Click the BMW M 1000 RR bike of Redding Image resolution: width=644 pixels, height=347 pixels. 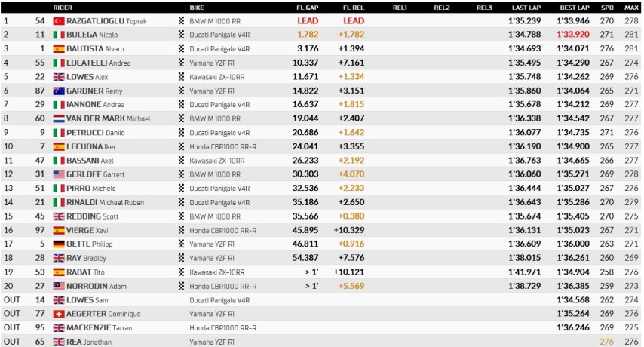click(215, 216)
